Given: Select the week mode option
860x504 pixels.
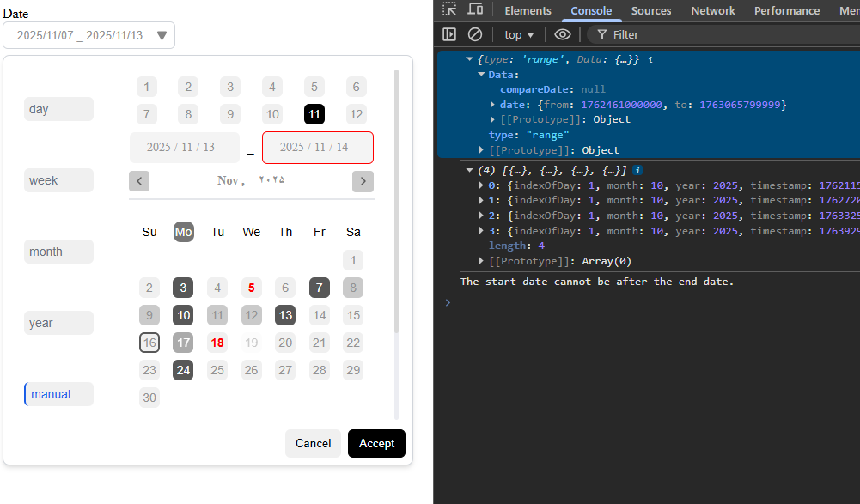Looking at the screenshot, I should (x=58, y=180).
